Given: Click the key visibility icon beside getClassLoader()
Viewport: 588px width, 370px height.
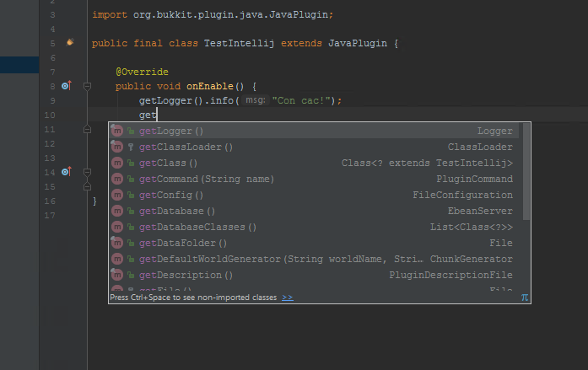Looking at the screenshot, I should (131, 147).
